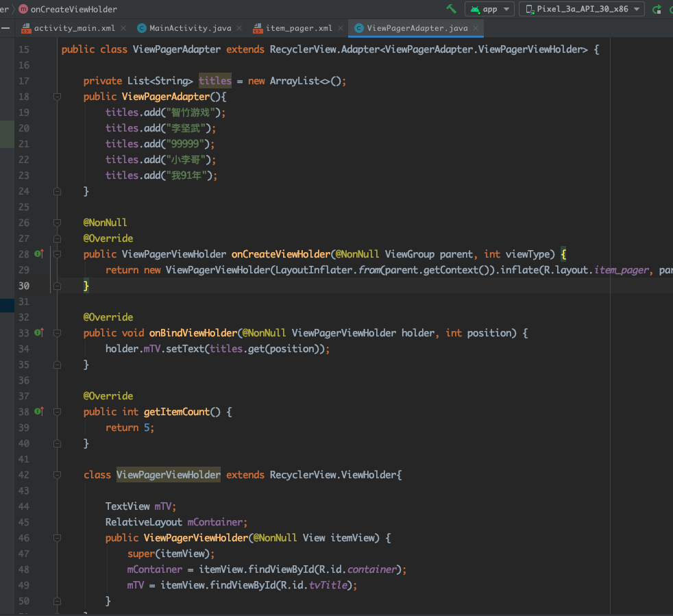
Task: Collapse the @NonNull annotation fold on line 26
Action: coord(57,223)
